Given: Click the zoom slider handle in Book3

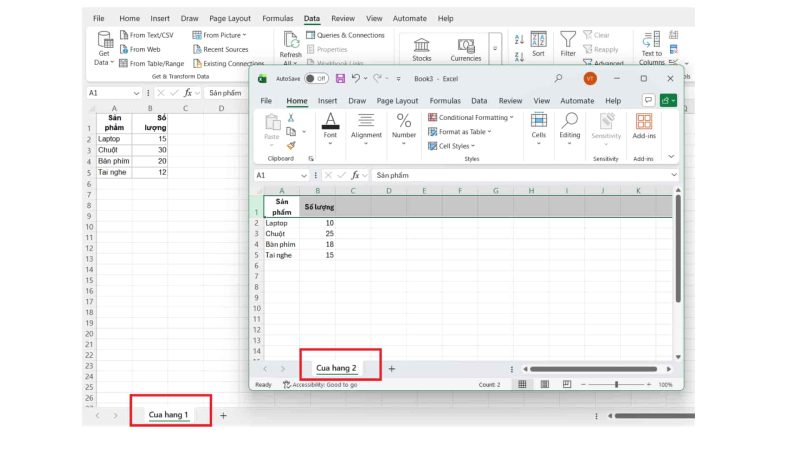Looking at the screenshot, I should coord(616,384).
